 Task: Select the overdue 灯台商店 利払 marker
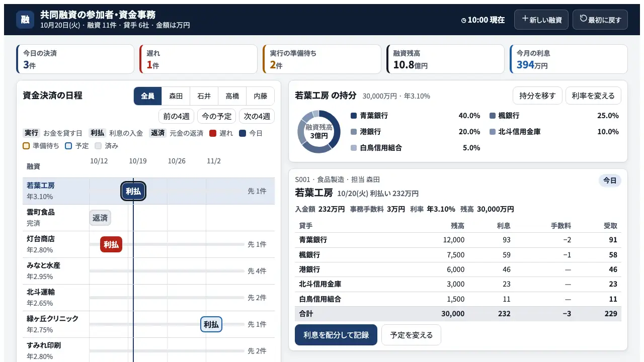[111, 244]
